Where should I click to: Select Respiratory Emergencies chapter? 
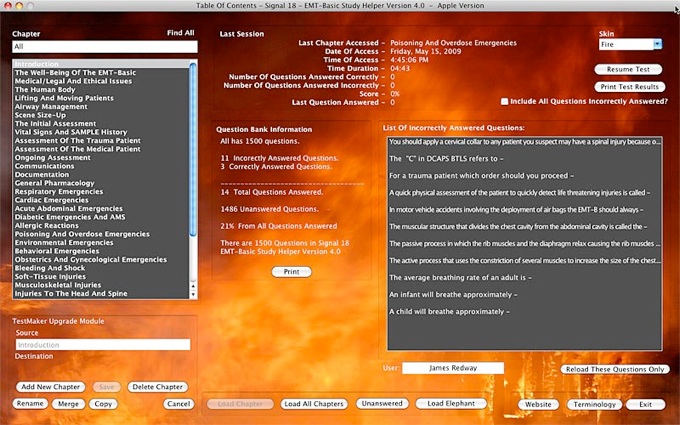101,192
